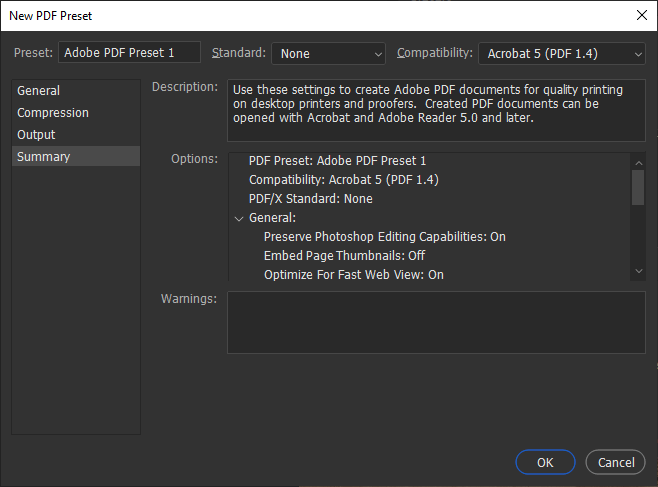This screenshot has height=487, width=658.
Task: Click the Options list scroll down arrow
Action: (638, 271)
